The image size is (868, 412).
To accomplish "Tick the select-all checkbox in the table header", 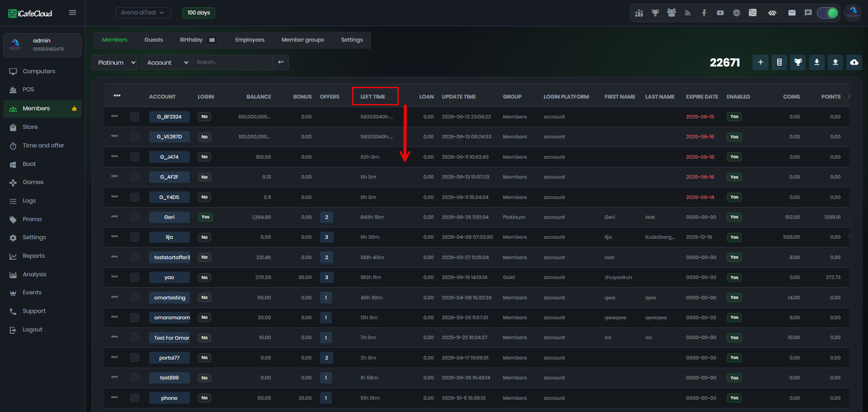I will pos(135,95).
